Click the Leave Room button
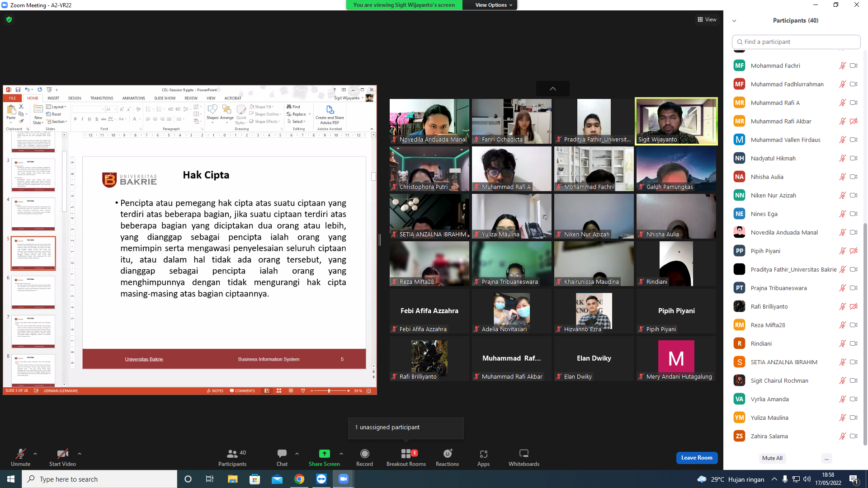Screen dimensions: 868x488 (697, 458)
